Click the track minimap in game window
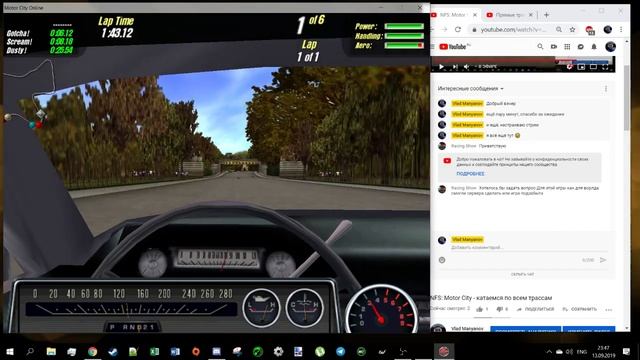640x360 pixels. [29, 94]
